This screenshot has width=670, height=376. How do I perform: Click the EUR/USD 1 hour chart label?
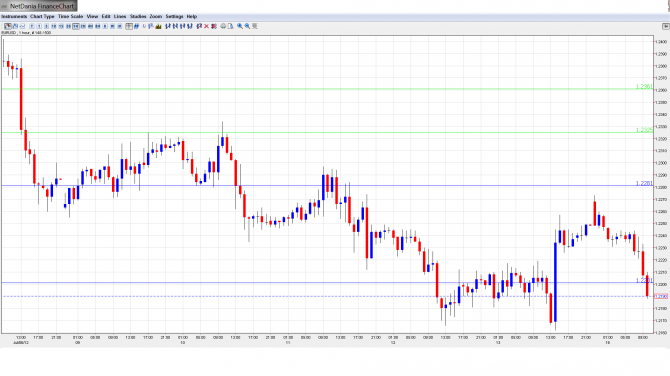click(x=26, y=33)
